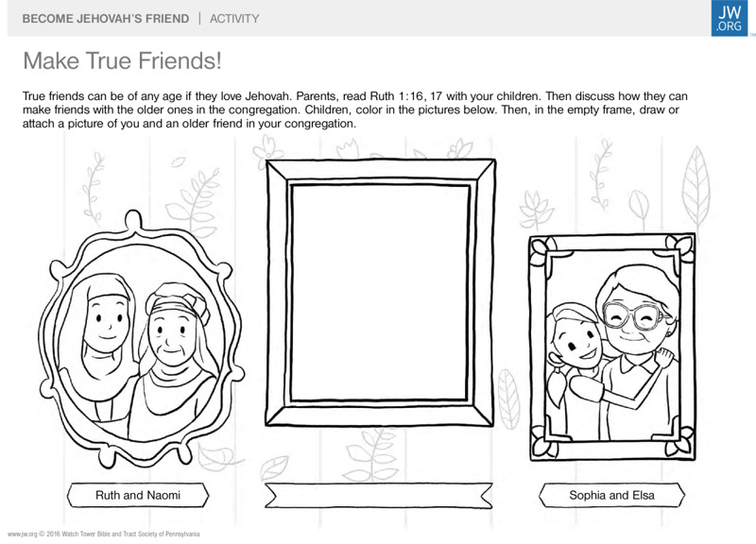The image size is (756, 544).
Task: Click the Sophia and Elsa framed picture
Action: tap(612, 347)
